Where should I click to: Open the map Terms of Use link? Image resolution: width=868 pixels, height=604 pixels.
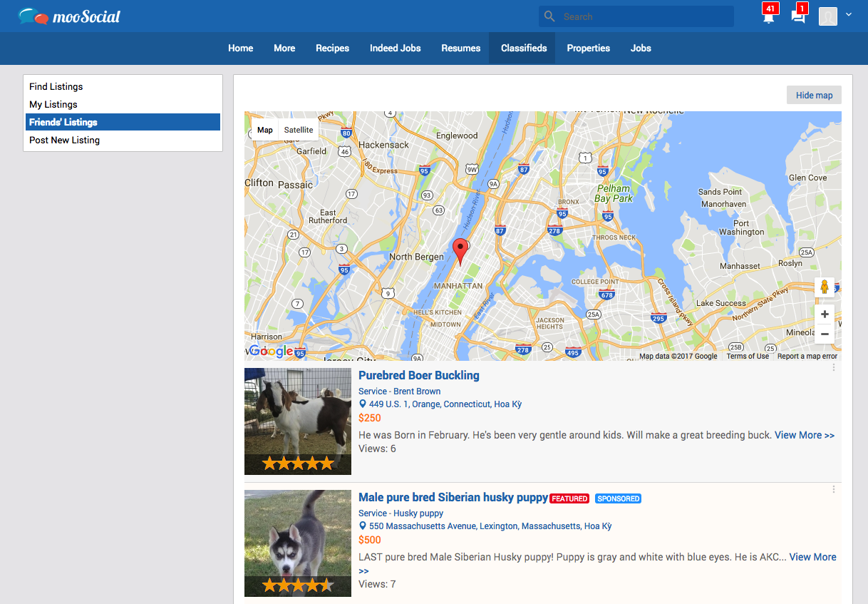tap(748, 357)
